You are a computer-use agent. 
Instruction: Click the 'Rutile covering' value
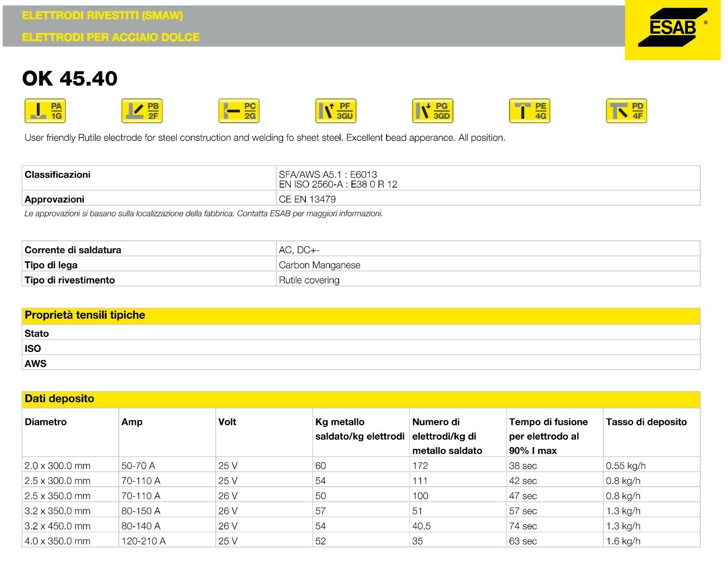coord(309,280)
